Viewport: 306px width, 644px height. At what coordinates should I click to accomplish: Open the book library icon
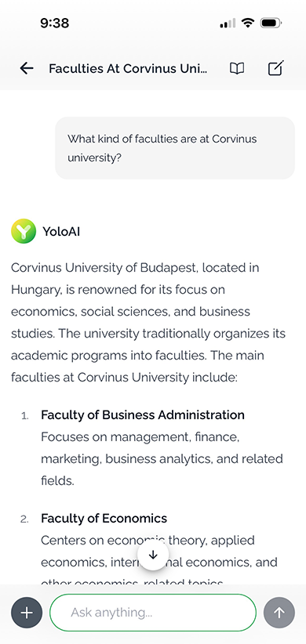[x=237, y=68]
